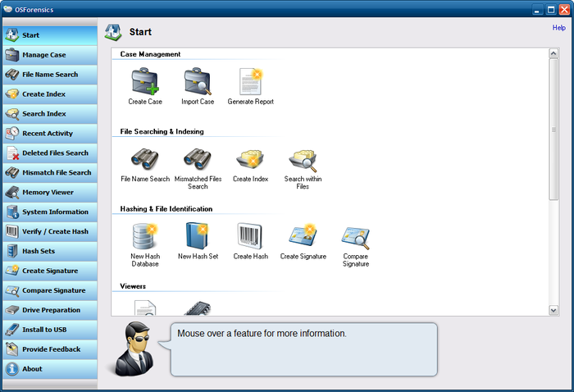The width and height of the screenshot is (574, 392).
Task: Open File Name Search binoculars in main panel
Action: 145,159
